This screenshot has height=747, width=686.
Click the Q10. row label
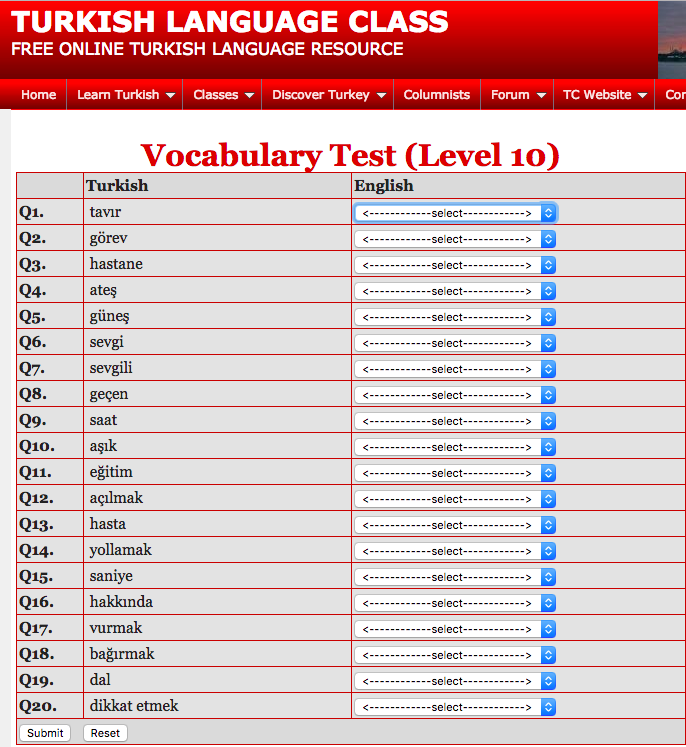[x=37, y=446]
